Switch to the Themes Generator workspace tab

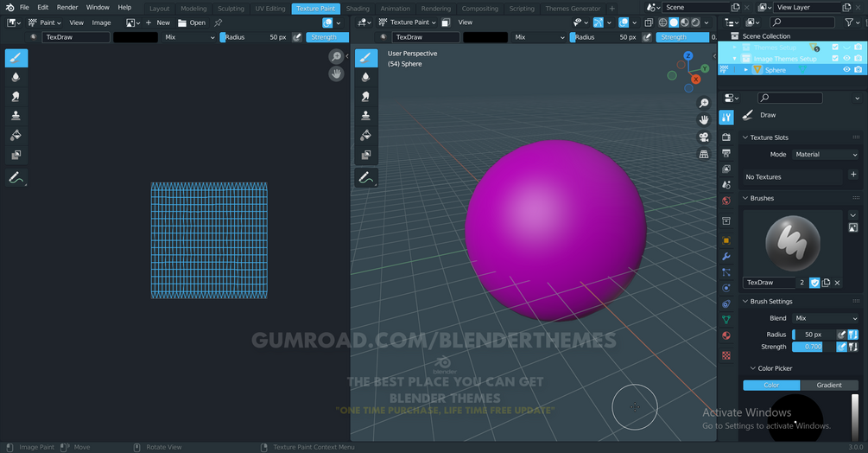[573, 9]
